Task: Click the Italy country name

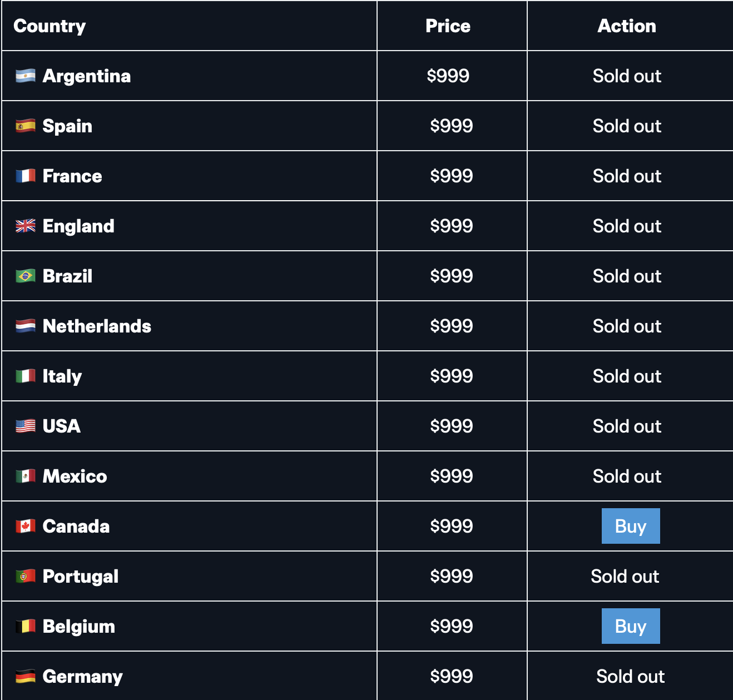Action: 62,376
